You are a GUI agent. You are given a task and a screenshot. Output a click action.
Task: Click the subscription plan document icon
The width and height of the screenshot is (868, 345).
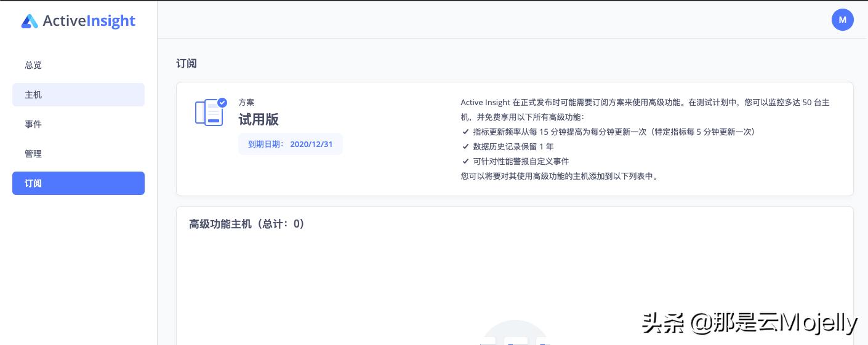tap(211, 112)
